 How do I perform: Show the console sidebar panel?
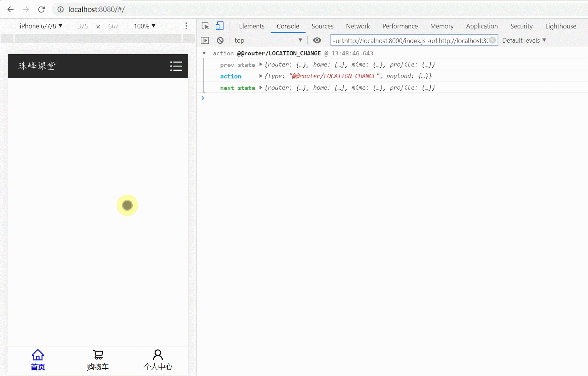tap(205, 40)
